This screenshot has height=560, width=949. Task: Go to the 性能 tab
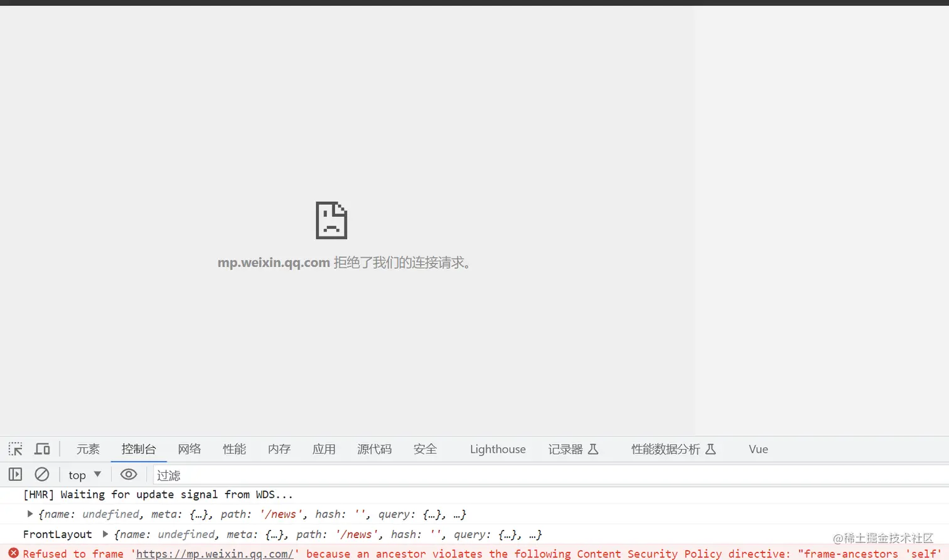[234, 449]
